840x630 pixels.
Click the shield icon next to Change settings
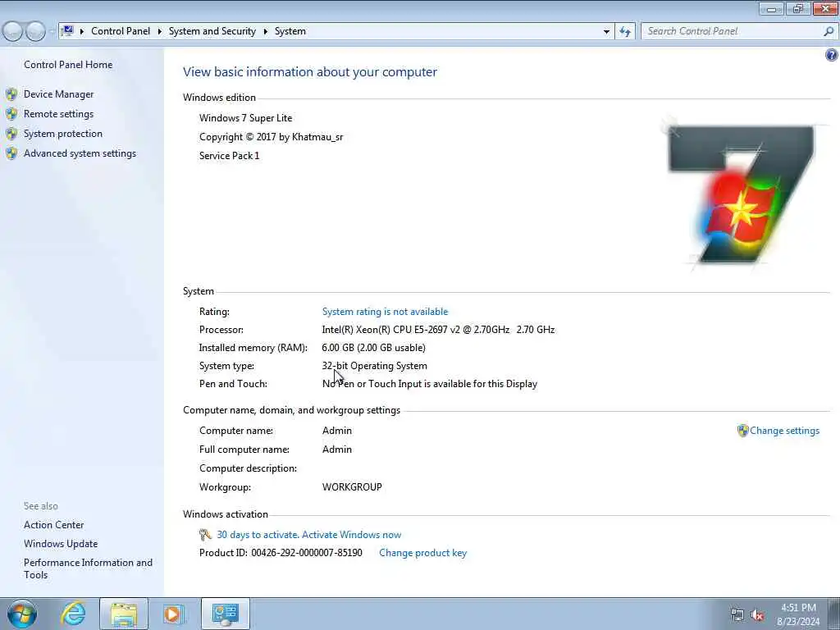[x=742, y=431]
